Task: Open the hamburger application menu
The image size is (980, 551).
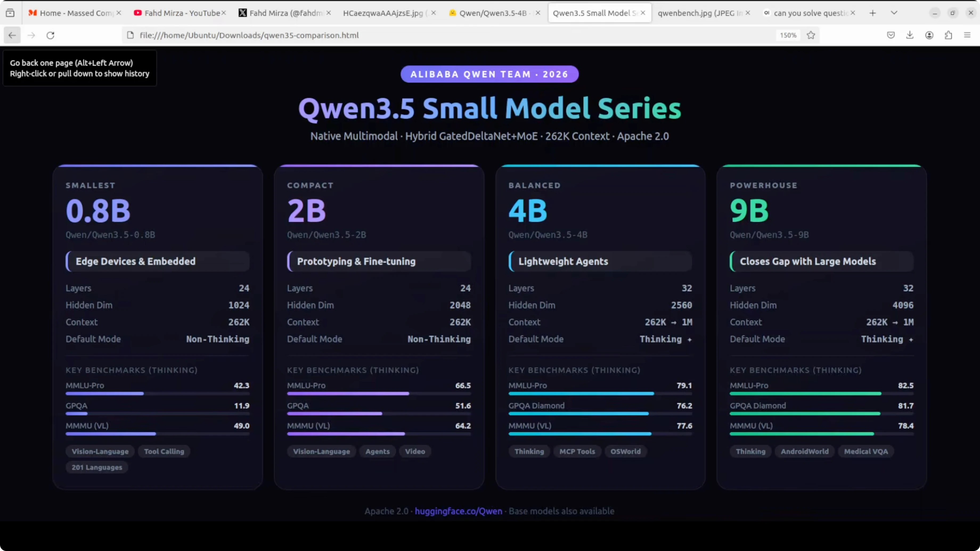Action: (967, 35)
